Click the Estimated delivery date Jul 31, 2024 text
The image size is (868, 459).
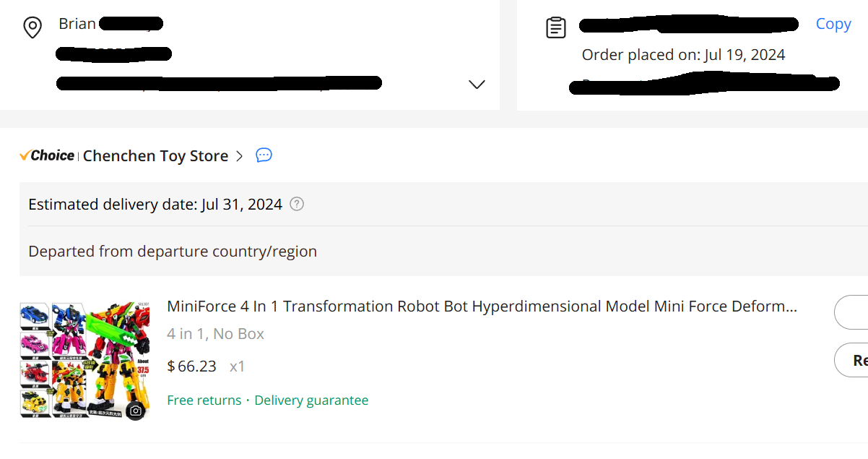click(155, 205)
